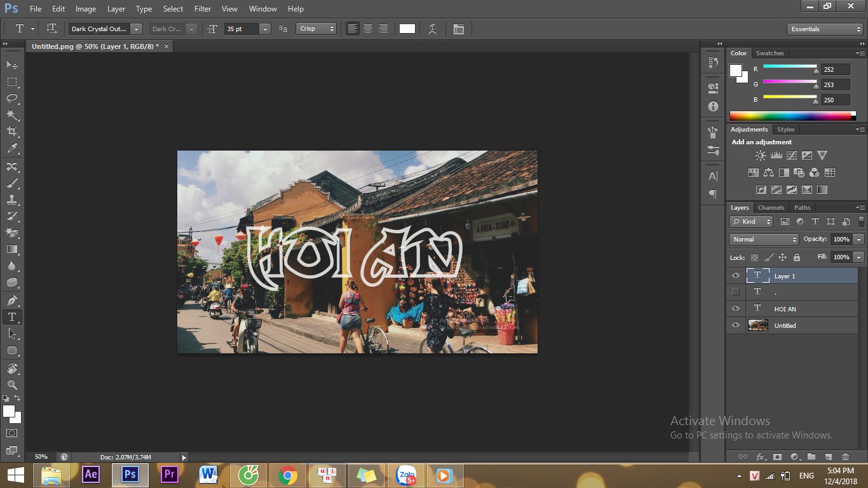The image size is (868, 488).
Task: Select the Eyedropper tool
Action: point(12,149)
